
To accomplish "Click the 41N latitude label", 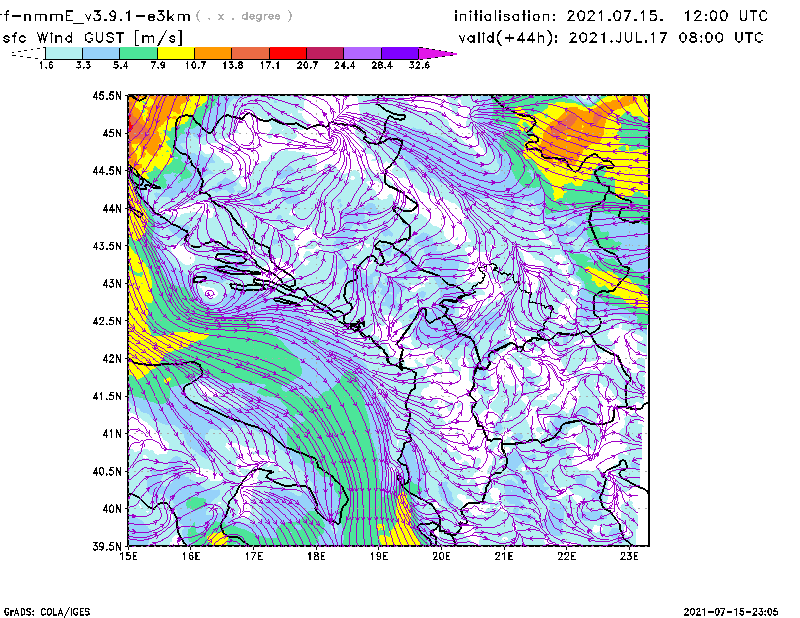I will pos(112,433).
